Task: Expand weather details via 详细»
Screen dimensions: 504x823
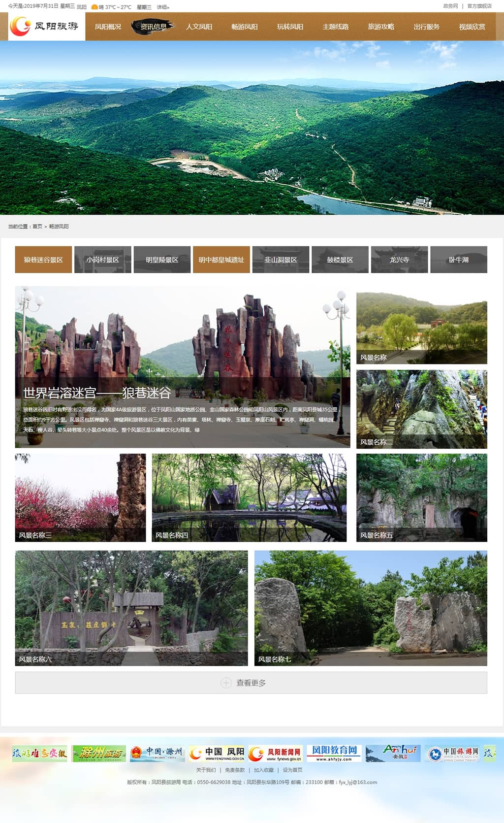Action: [163, 7]
